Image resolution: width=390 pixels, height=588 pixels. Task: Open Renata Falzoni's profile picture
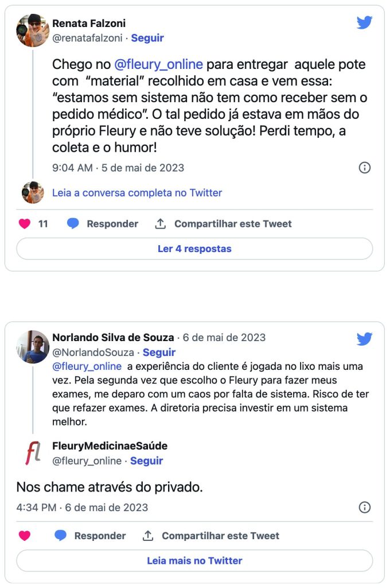[x=32, y=30]
